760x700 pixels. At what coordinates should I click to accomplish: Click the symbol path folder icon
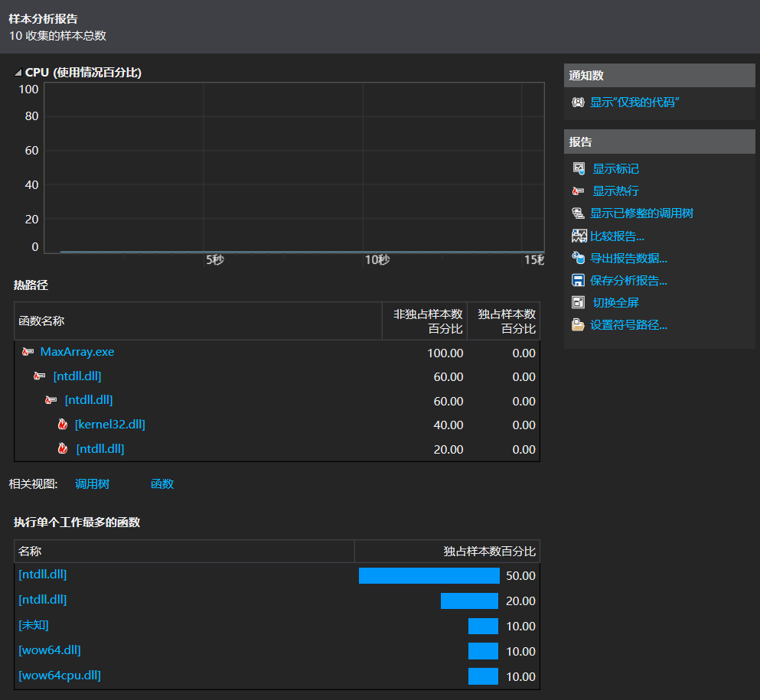pos(578,324)
